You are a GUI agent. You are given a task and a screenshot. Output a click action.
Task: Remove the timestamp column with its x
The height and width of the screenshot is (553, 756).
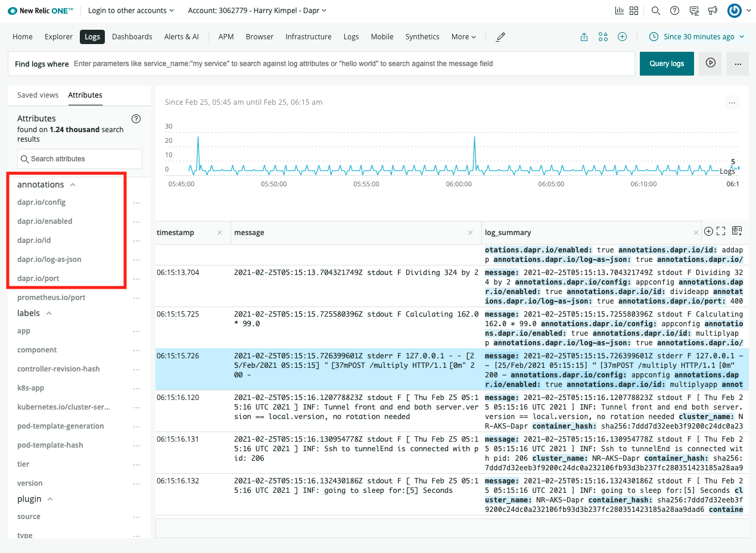click(219, 232)
